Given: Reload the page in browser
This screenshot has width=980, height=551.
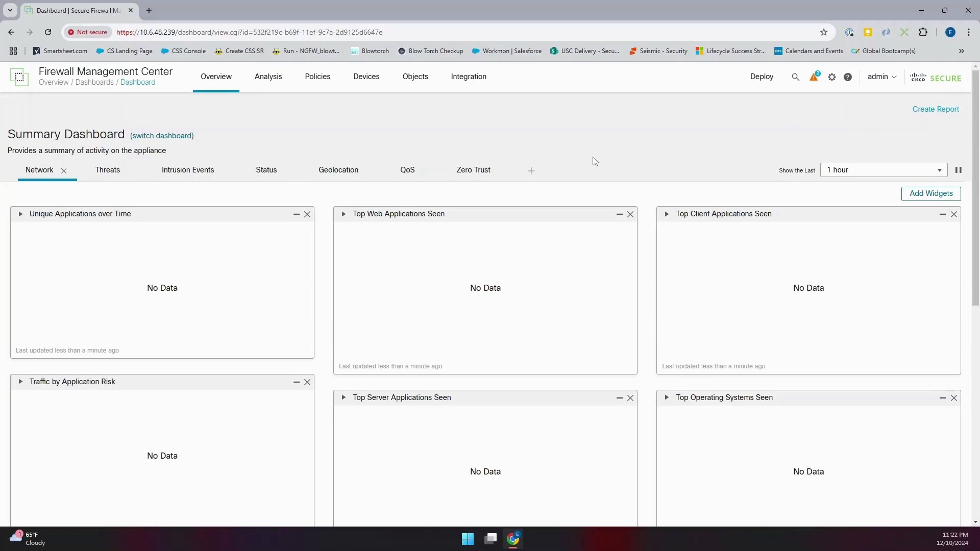Looking at the screenshot, I should [x=48, y=32].
